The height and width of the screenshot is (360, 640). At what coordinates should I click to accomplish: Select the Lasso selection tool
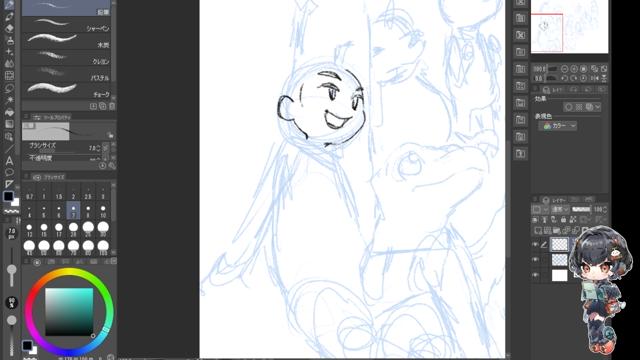(9, 88)
